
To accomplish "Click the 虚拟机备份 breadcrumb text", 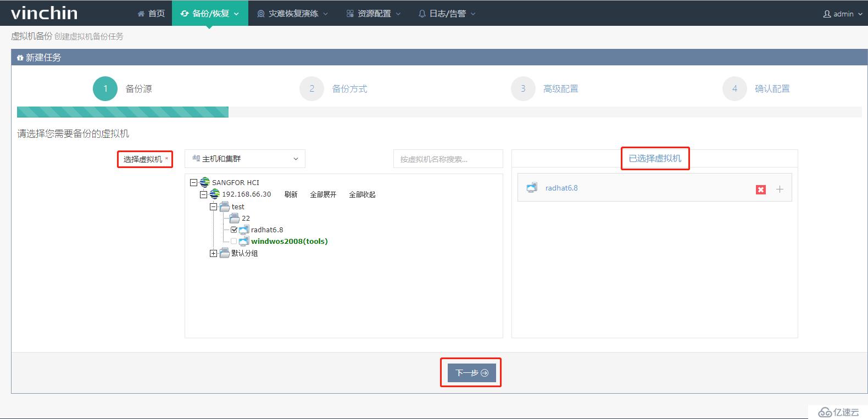I will tap(31, 36).
